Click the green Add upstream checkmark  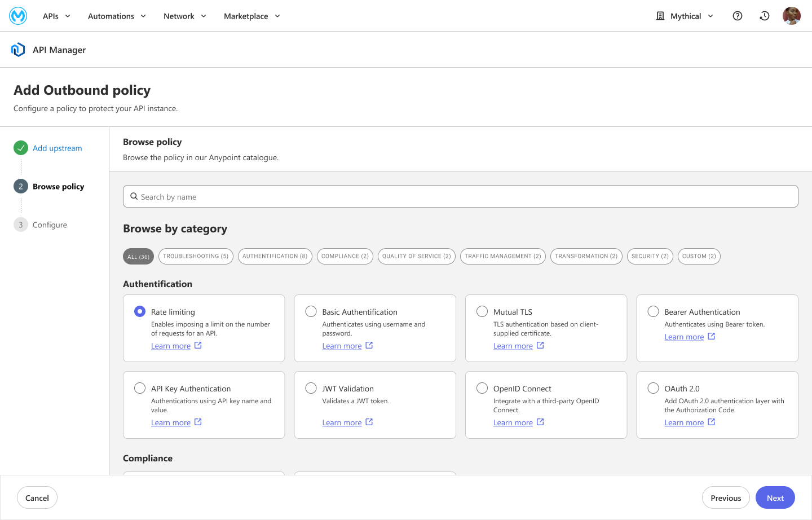[x=21, y=148]
